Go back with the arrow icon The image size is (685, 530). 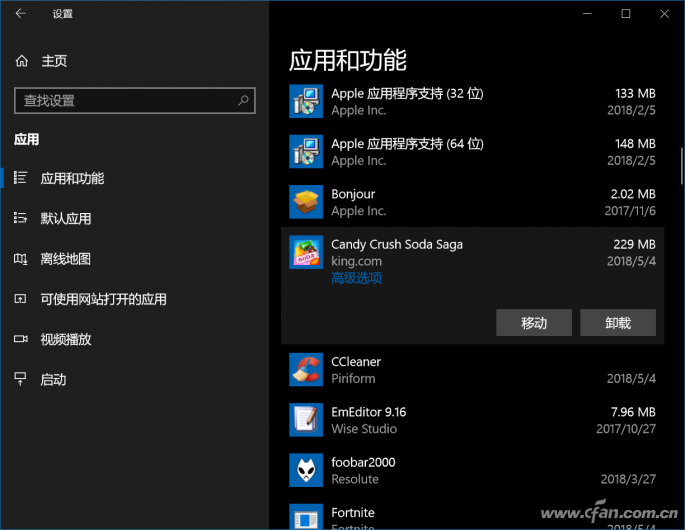click(x=21, y=14)
